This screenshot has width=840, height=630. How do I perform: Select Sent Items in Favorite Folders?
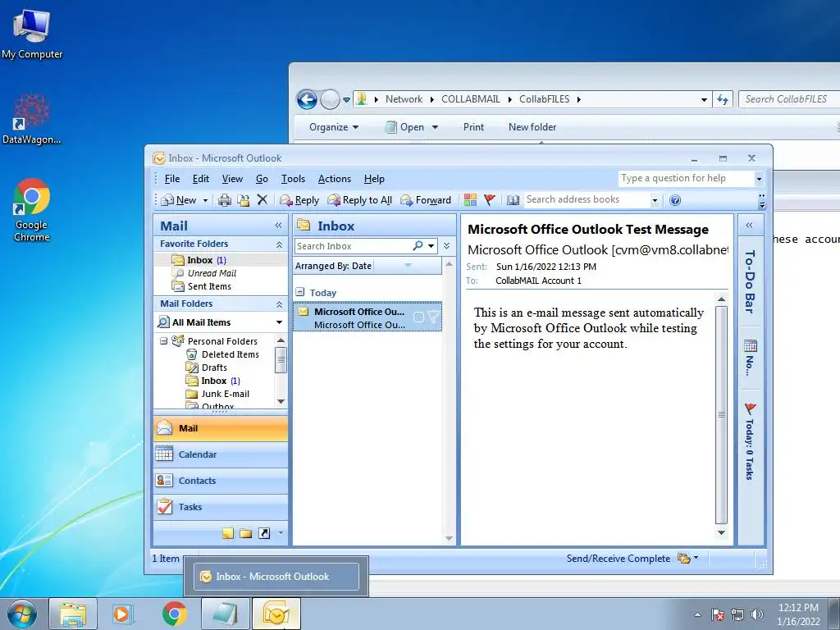click(209, 286)
